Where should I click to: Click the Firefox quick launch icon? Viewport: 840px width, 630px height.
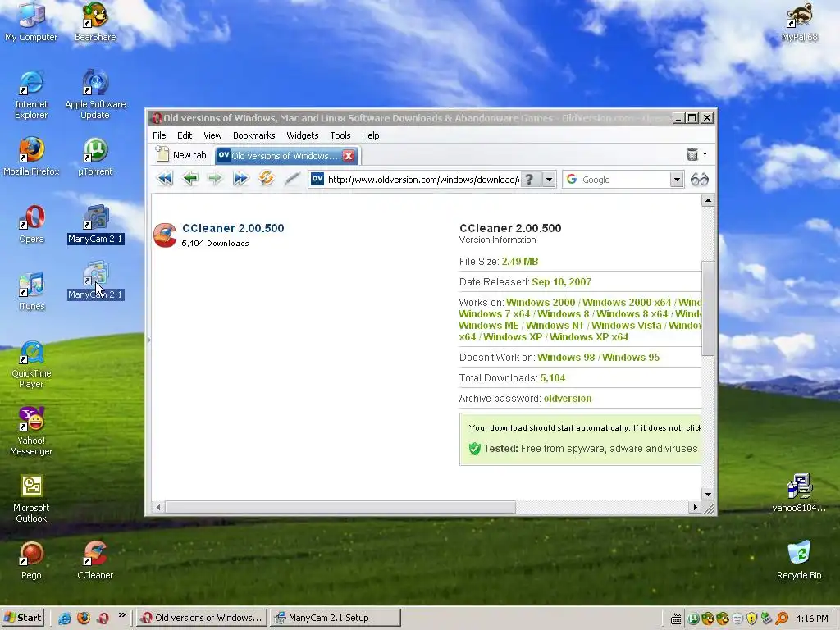[84, 619]
